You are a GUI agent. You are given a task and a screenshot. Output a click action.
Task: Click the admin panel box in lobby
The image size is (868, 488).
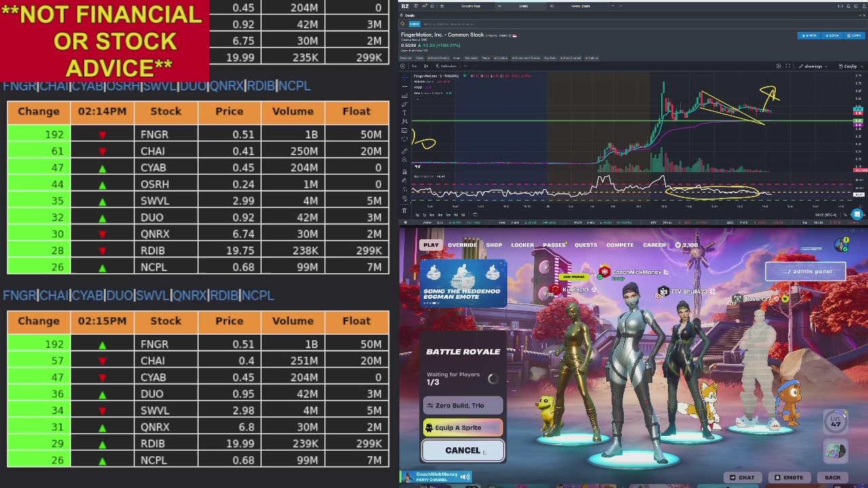(806, 271)
